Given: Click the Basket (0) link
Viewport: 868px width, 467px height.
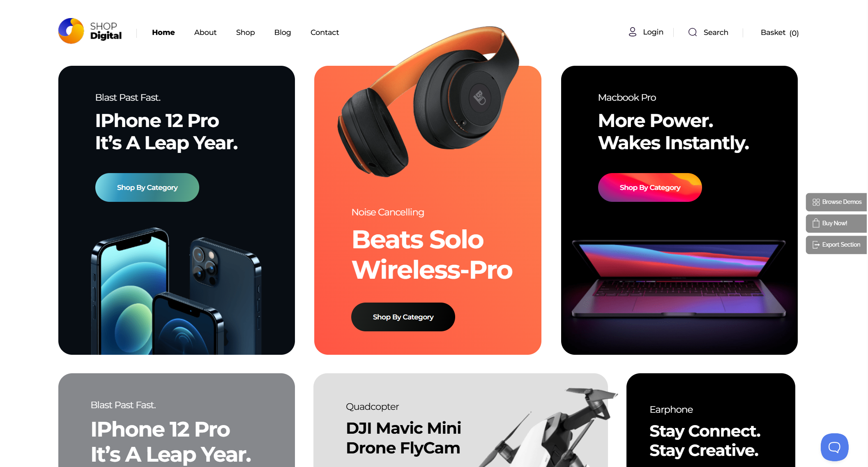Looking at the screenshot, I should [779, 32].
